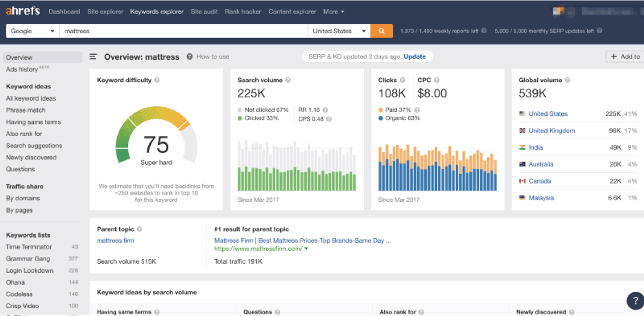Open Search volume info icon
Screen dimensions: 644x316
click(x=288, y=80)
